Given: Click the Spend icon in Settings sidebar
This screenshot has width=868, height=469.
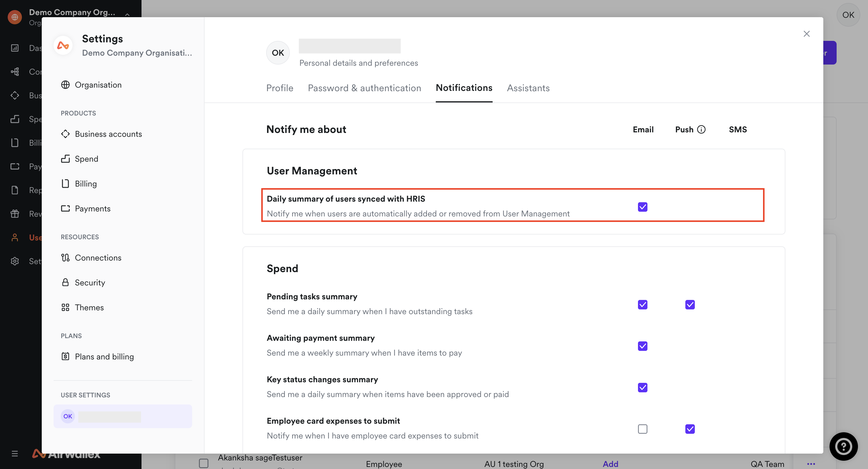Looking at the screenshot, I should tap(65, 159).
